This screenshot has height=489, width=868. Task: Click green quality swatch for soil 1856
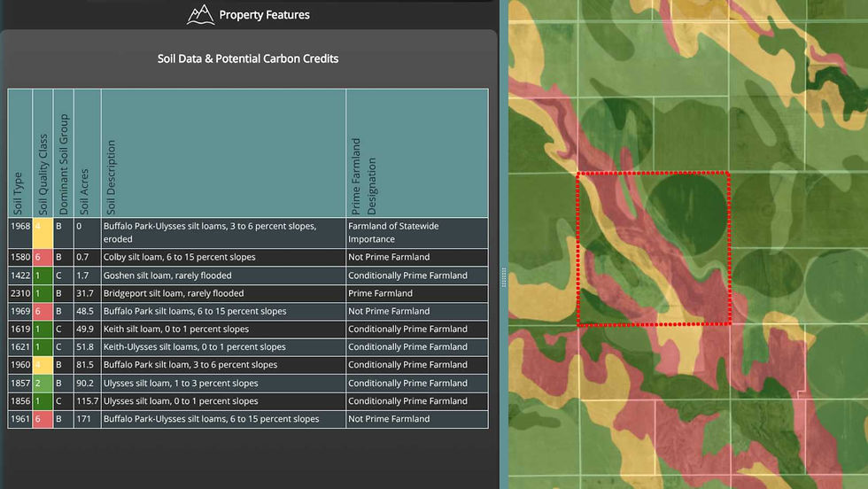[43, 401]
